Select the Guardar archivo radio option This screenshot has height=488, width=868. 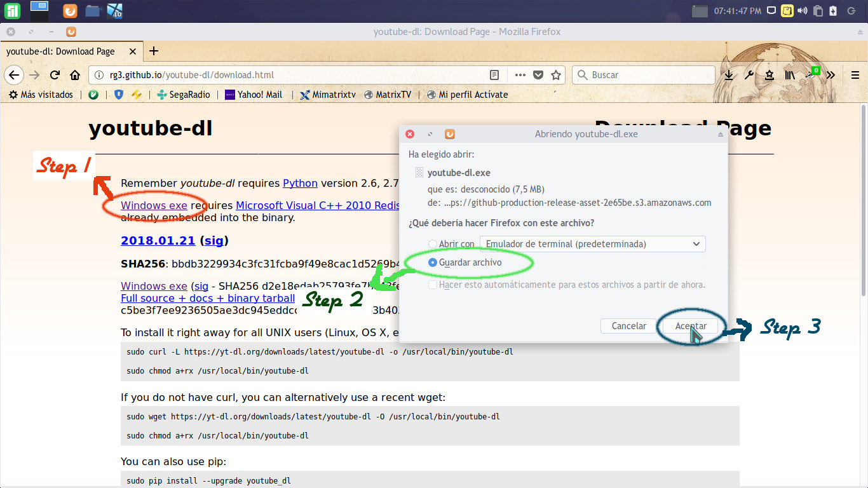tap(433, 262)
